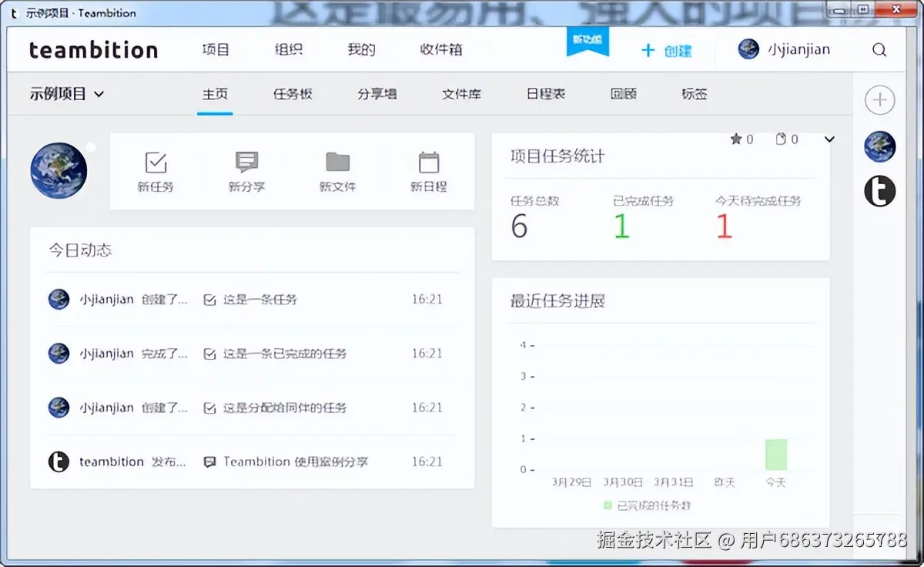Check off task 这是一条任务
The height and width of the screenshot is (567, 924).
[x=209, y=300]
